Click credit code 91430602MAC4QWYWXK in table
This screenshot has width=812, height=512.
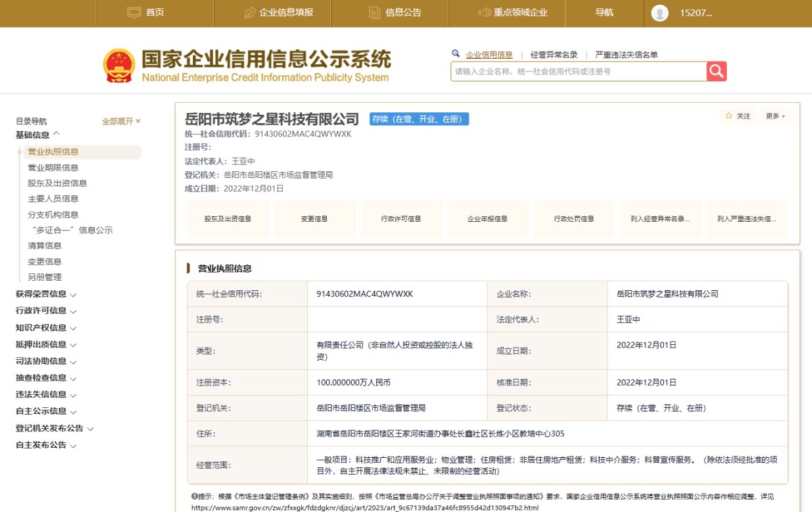[365, 294]
